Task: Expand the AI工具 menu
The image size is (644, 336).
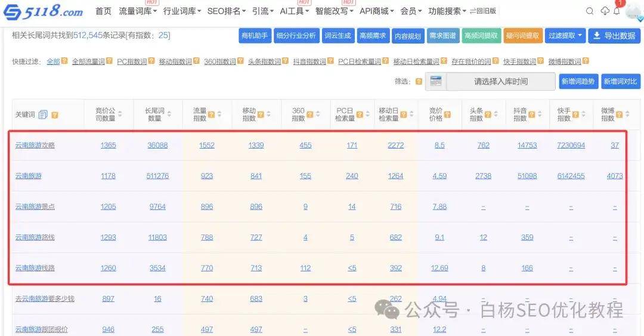Action: coord(294,11)
